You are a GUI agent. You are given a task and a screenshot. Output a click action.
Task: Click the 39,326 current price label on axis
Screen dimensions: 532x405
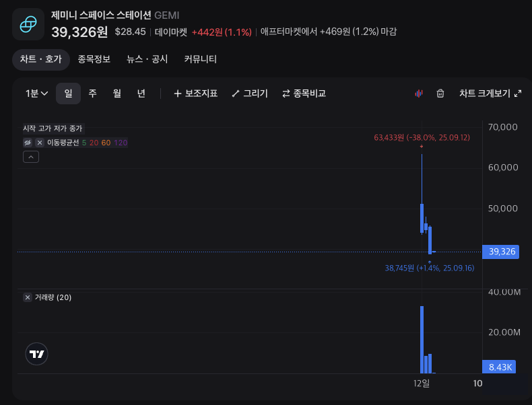[x=501, y=252]
